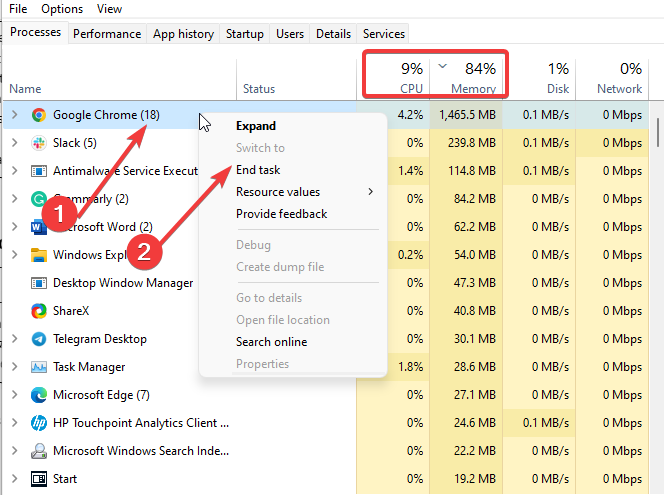Select the Start process icon

(x=39, y=479)
